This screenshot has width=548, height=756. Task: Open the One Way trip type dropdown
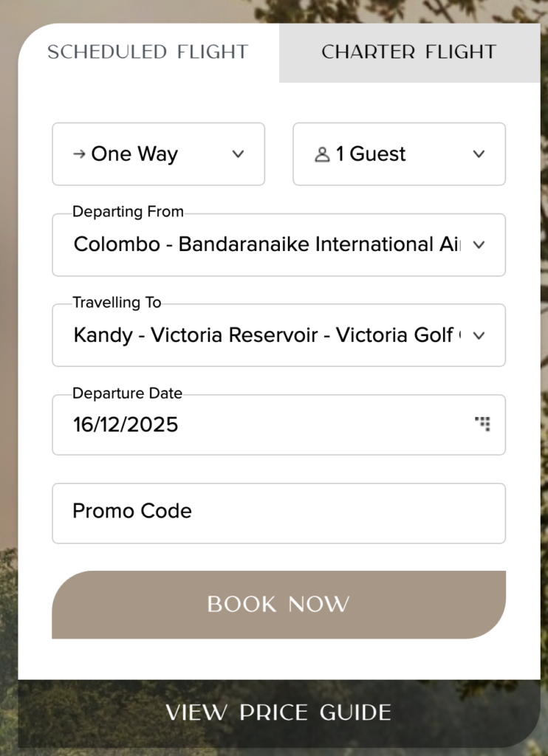[158, 154]
